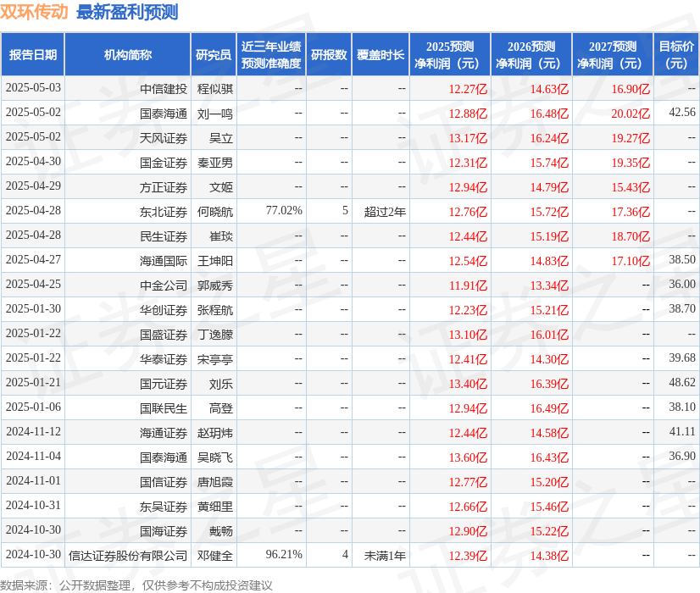Click the 13.17亿 forecast value
This screenshot has width=700, height=593.
tap(468, 138)
